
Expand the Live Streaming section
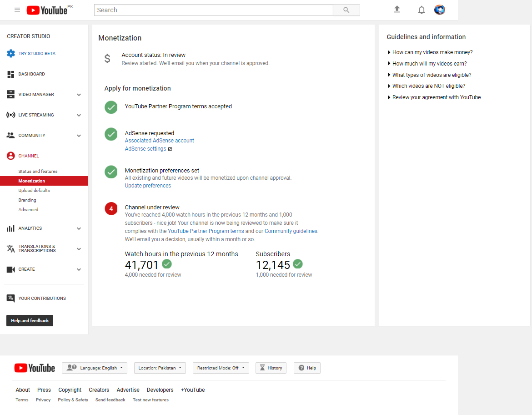[x=79, y=115]
